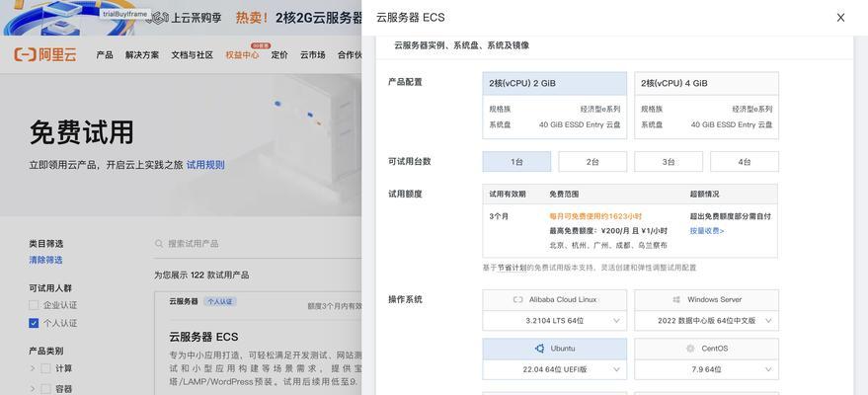Choose 3台 trial instance count
The width and height of the screenshot is (868, 395).
(x=669, y=162)
